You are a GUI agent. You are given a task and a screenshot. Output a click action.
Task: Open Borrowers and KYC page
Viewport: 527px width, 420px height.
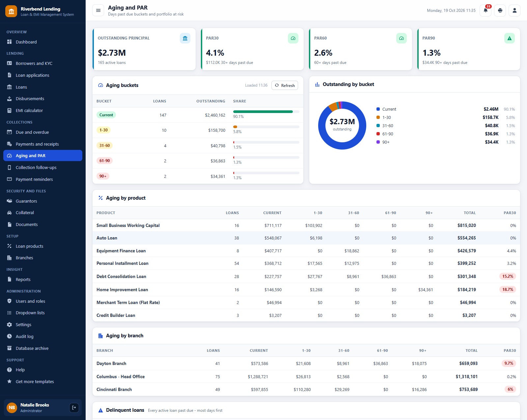43,63
